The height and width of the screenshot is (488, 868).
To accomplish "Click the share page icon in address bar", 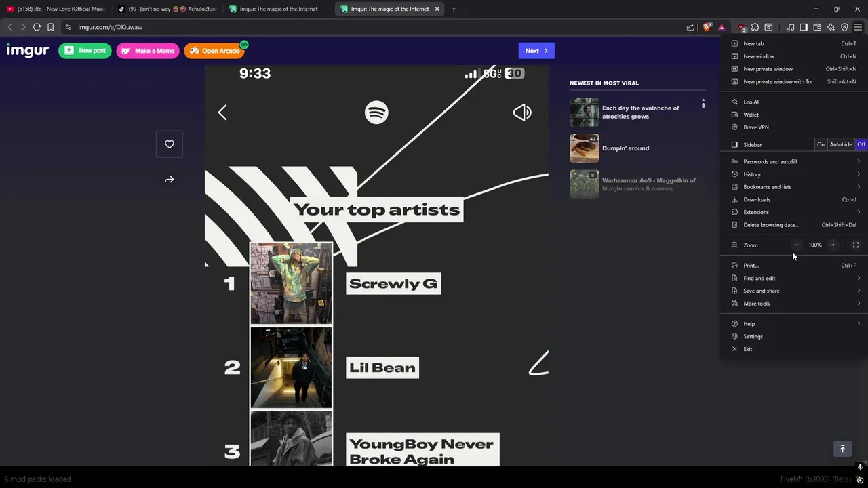I will 690,27.
